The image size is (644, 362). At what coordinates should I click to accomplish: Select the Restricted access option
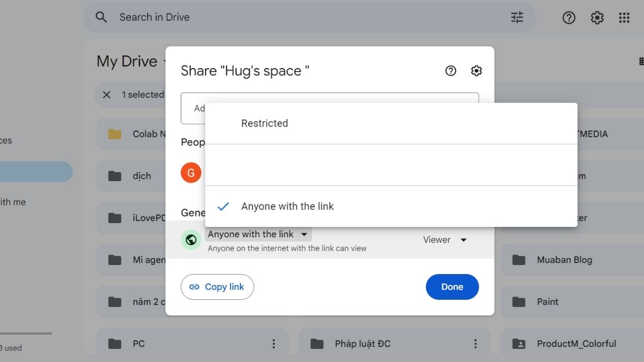tap(265, 123)
